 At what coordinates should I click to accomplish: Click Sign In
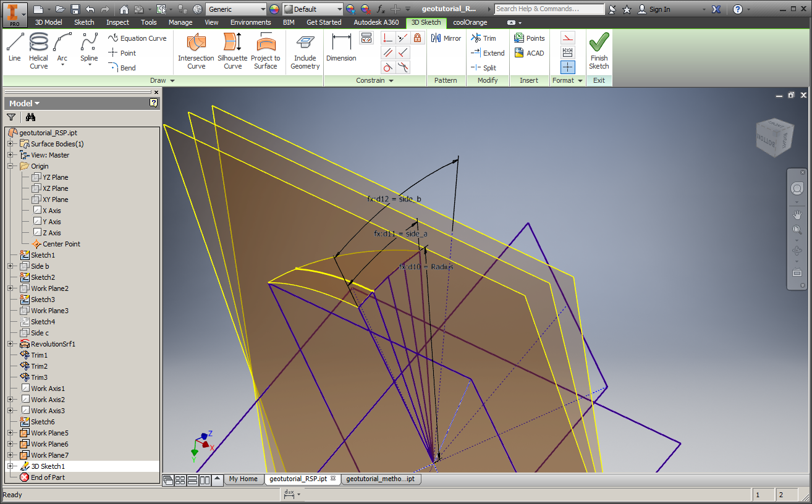coord(654,9)
